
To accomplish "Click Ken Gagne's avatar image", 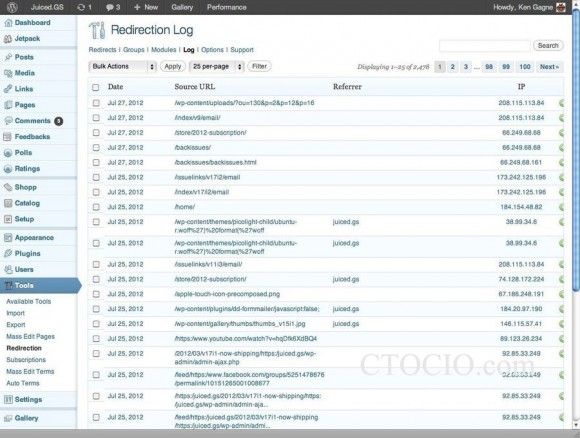I will [x=561, y=7].
